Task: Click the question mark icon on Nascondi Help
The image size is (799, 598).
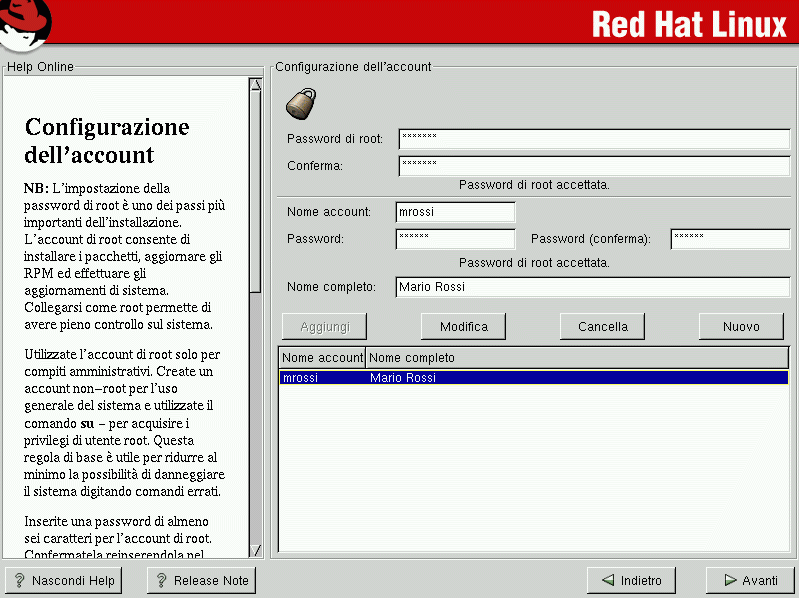Action: [19, 580]
